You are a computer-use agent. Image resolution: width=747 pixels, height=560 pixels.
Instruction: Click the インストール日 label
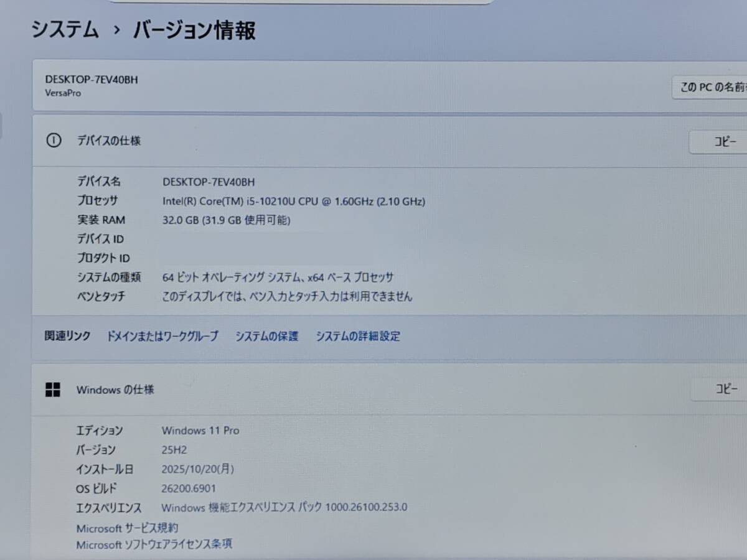(x=105, y=469)
